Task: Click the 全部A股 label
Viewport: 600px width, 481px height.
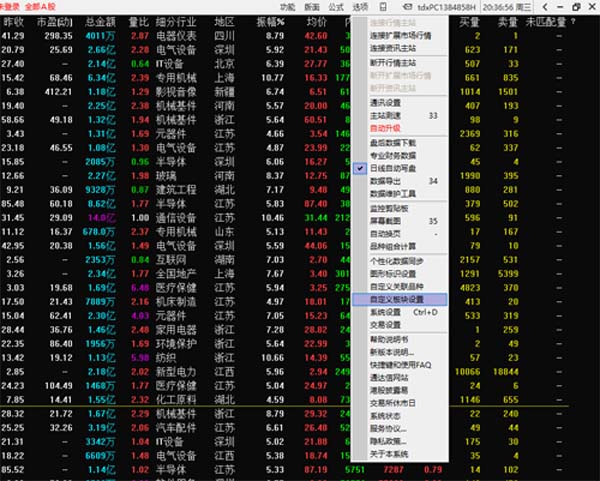Action: [x=40, y=6]
